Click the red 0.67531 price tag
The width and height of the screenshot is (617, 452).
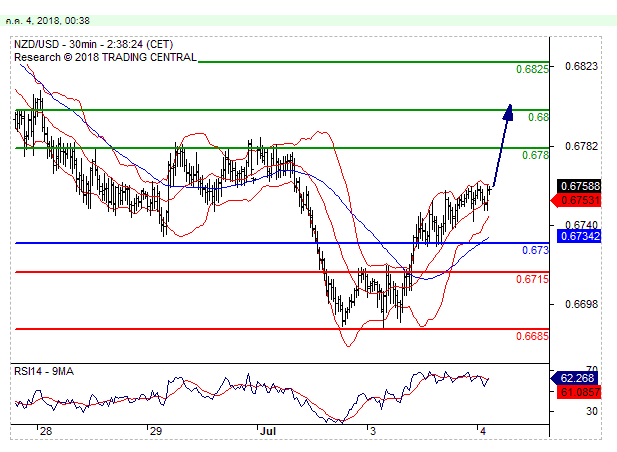click(577, 200)
